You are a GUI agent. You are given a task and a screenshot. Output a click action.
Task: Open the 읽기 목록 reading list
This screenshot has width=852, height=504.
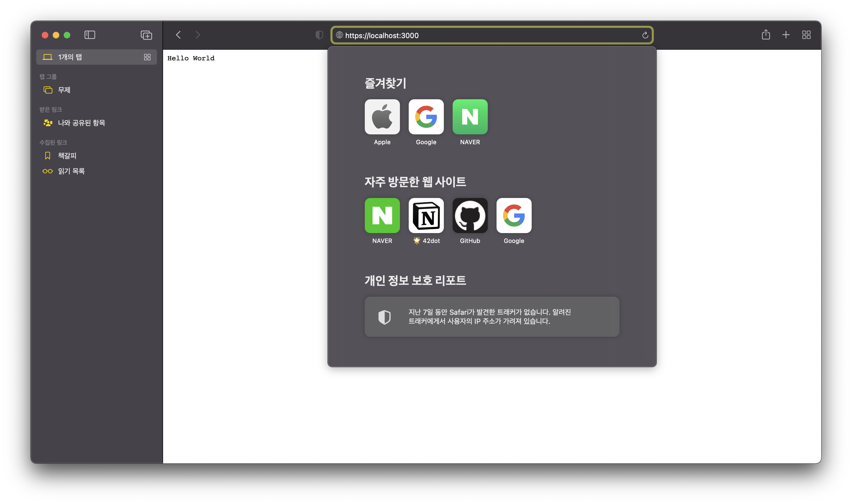coord(71,171)
